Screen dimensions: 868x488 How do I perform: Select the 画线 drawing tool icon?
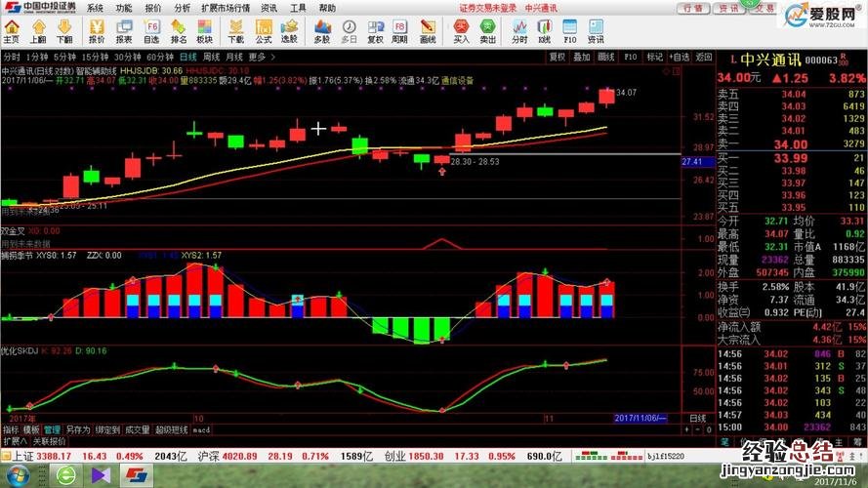pos(427,32)
